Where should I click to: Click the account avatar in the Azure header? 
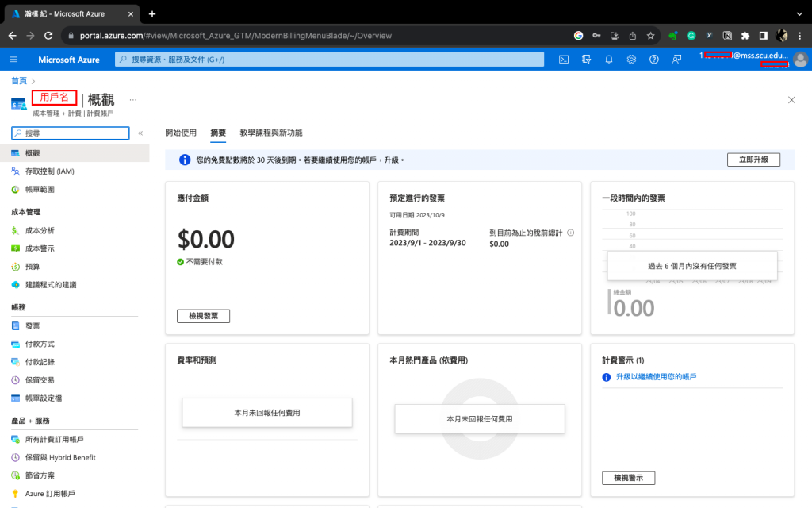800,60
